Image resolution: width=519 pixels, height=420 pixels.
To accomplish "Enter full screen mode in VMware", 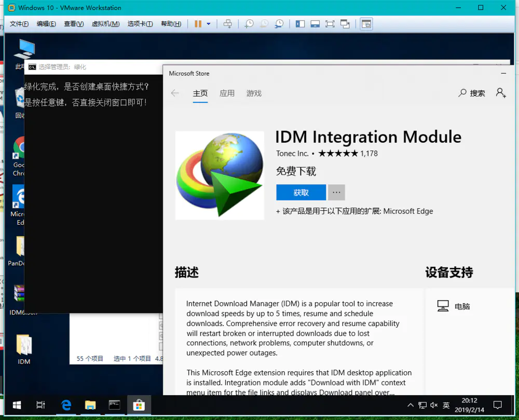I will 331,23.
